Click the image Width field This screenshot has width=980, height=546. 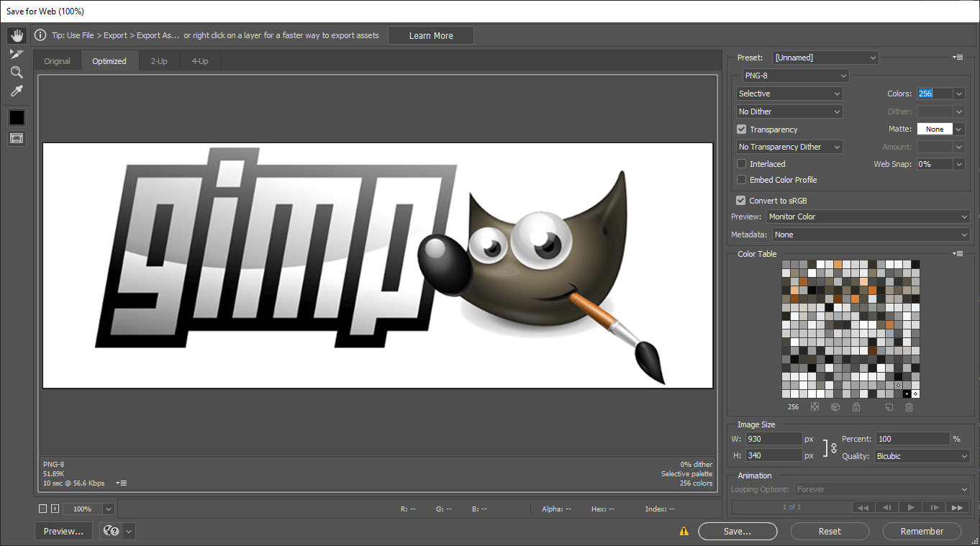point(773,439)
